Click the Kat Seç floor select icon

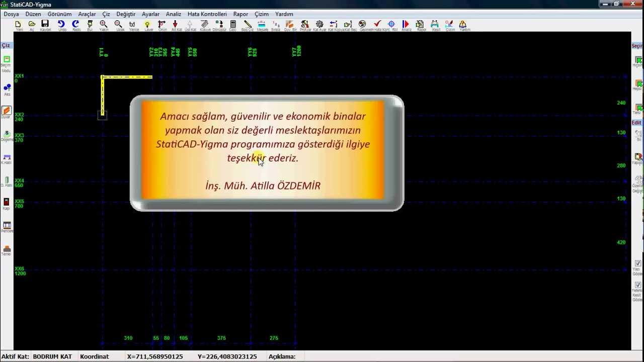pyautogui.click(x=348, y=24)
